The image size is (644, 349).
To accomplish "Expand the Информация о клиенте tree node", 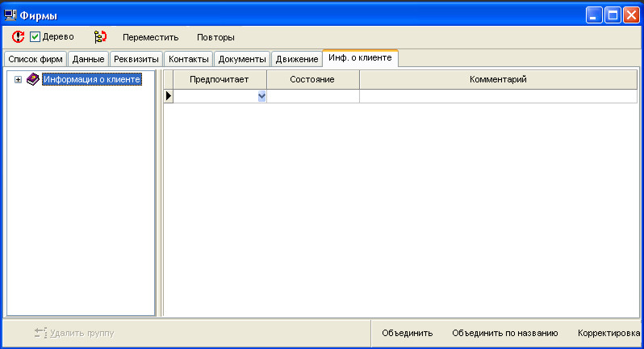I will pos(18,79).
